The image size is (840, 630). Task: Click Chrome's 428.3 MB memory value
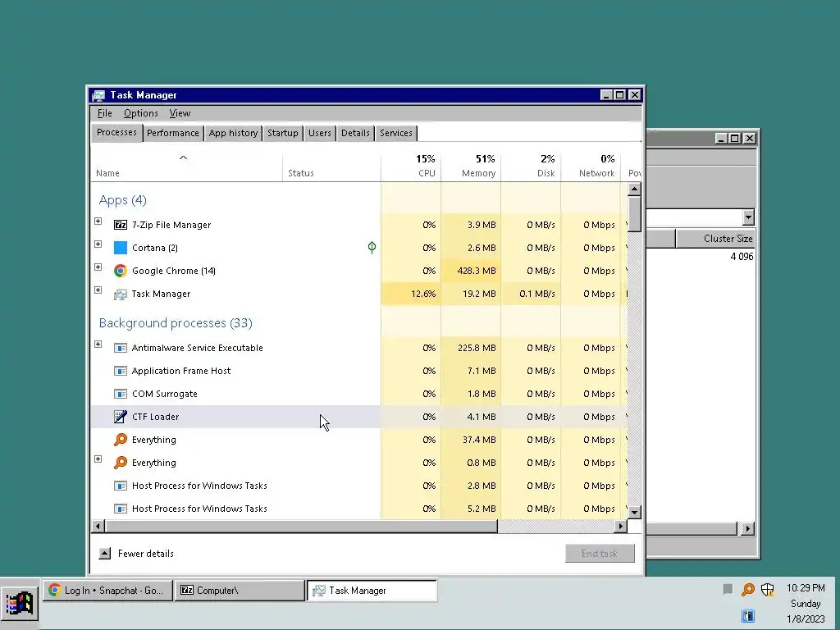pos(477,271)
